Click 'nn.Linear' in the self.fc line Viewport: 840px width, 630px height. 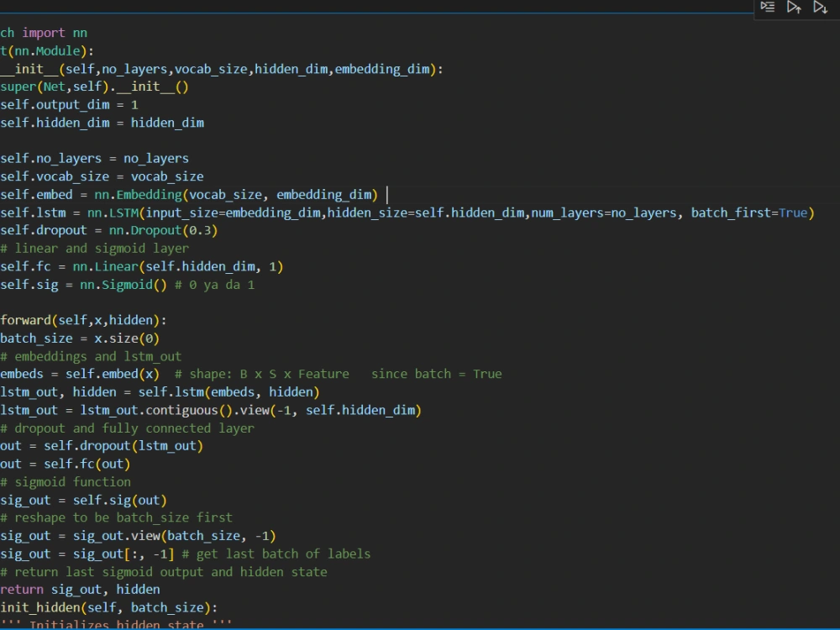(106, 267)
